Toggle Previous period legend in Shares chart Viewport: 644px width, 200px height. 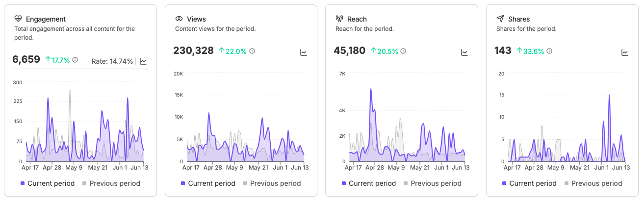tap(593, 183)
